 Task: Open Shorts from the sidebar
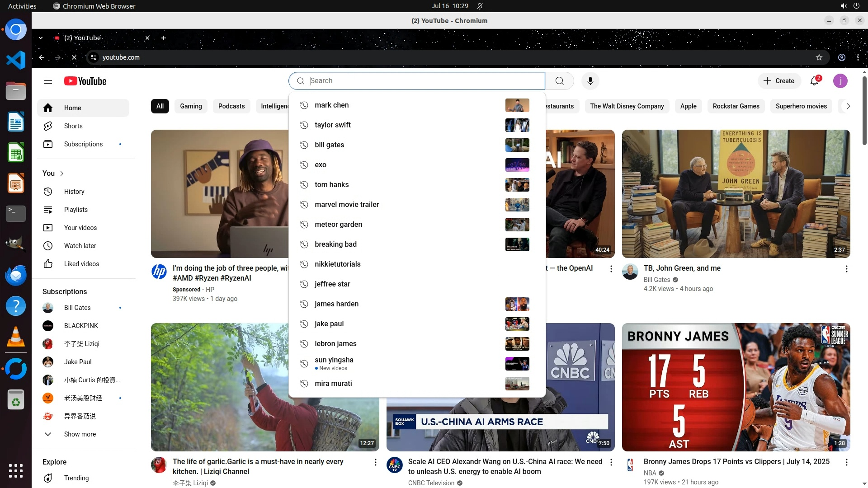73,126
